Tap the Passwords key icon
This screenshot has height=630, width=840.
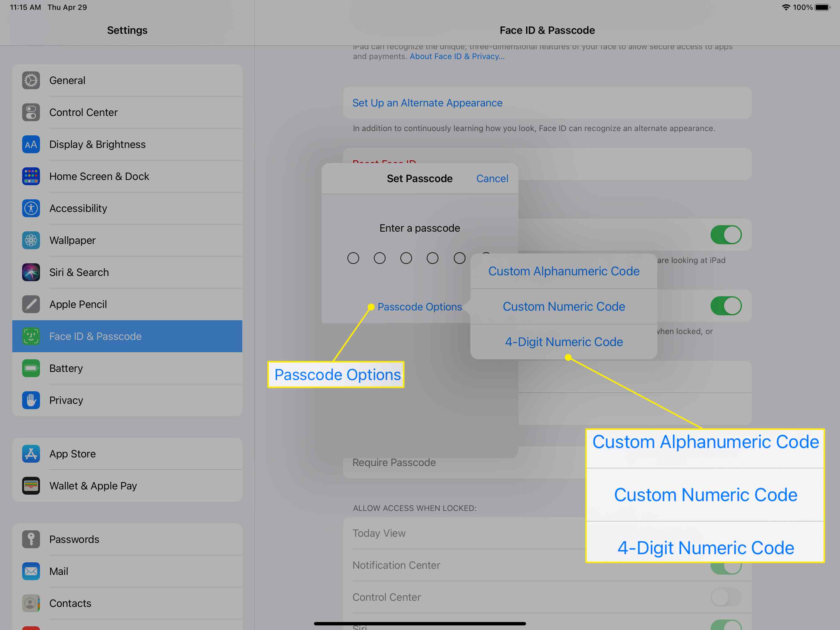[31, 539]
